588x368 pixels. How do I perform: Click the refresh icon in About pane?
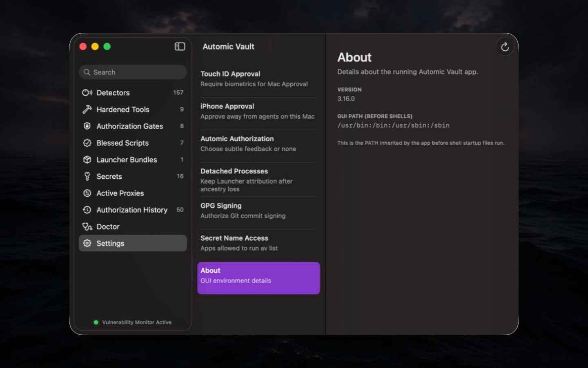[x=505, y=47]
